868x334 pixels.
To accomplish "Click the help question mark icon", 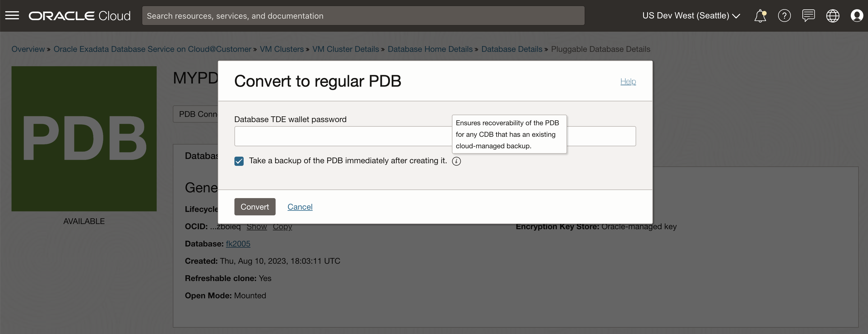I will tap(784, 16).
